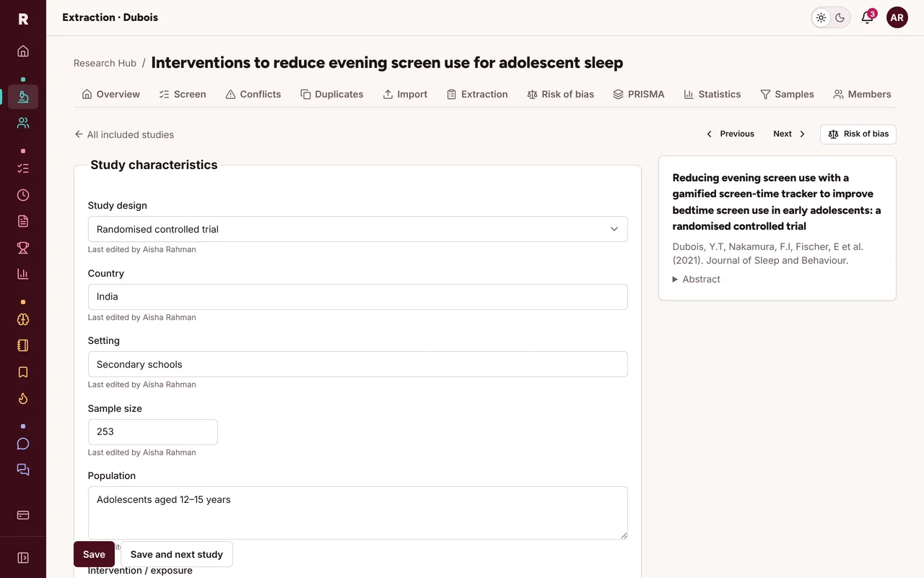Open the credit card billing sidebar icon
924x578 pixels.
pyautogui.click(x=23, y=515)
